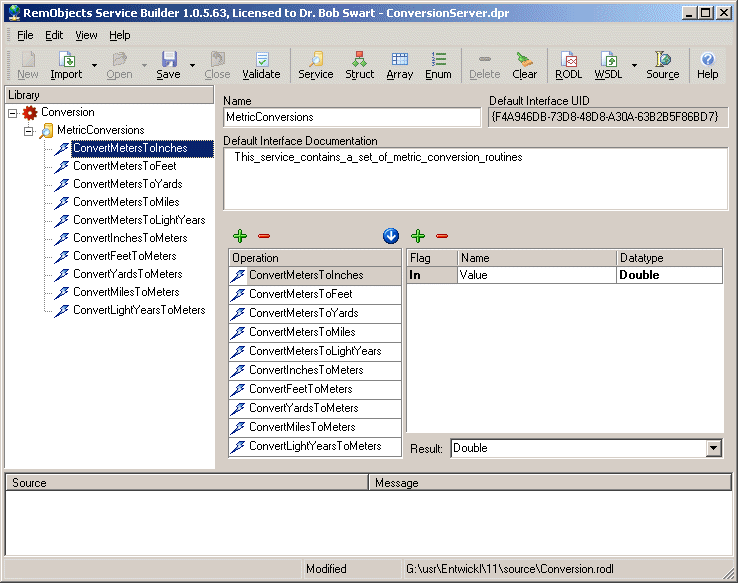
Task: Add a new Enum from the toolbar
Action: tap(438, 65)
